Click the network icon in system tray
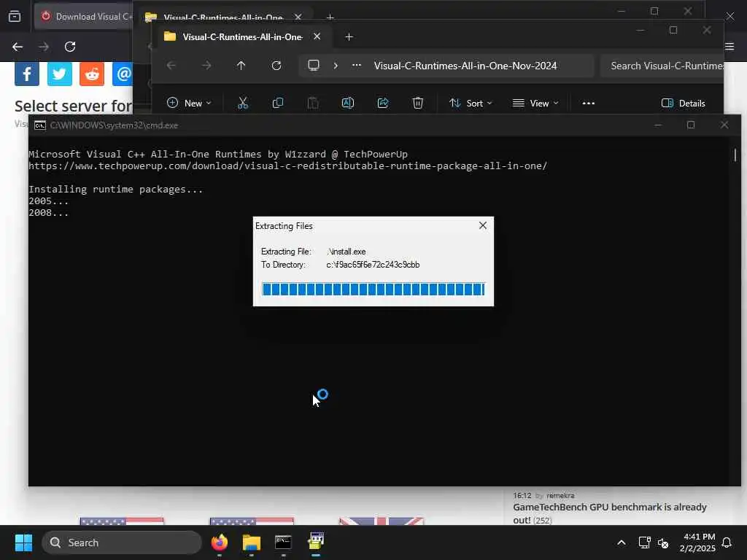Viewport: 747px width, 560px height. [644, 542]
